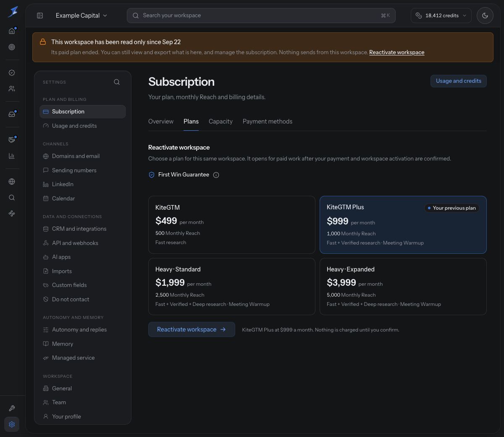Screen dimensions: 504x437
Task: Open the handshake icon in the rail
Action: click(x=12, y=140)
